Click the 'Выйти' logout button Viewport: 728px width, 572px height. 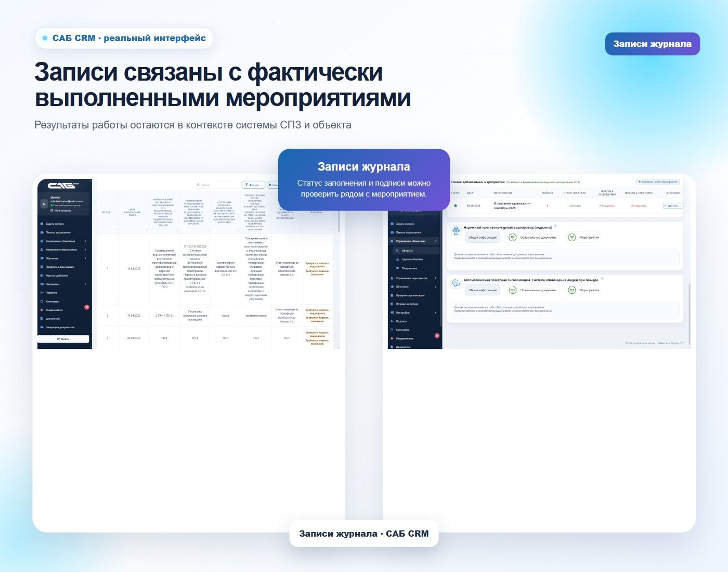pos(63,339)
